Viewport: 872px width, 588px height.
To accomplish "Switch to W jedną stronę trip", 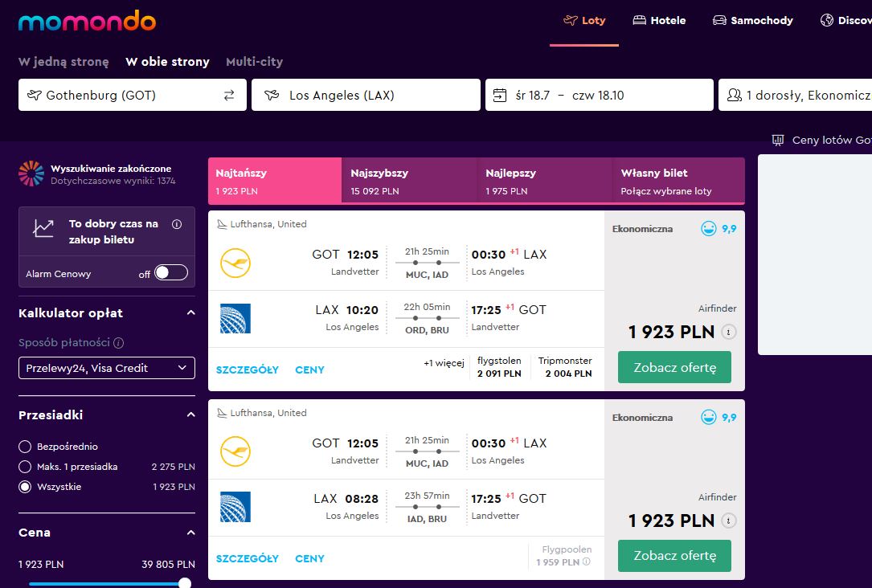I will (63, 62).
